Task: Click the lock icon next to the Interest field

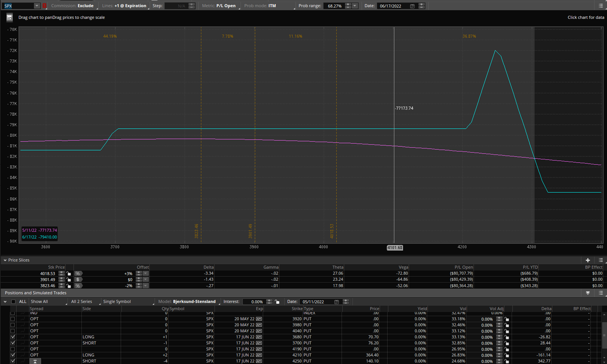Action: tap(277, 302)
